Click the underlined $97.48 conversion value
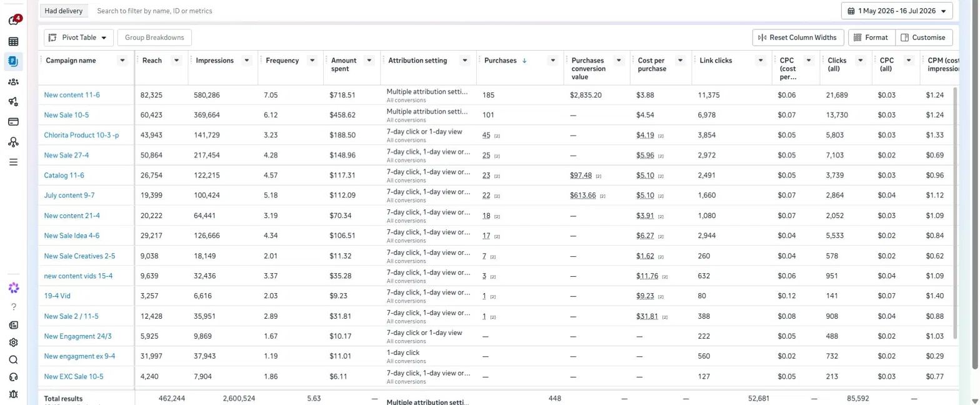 pyautogui.click(x=581, y=175)
